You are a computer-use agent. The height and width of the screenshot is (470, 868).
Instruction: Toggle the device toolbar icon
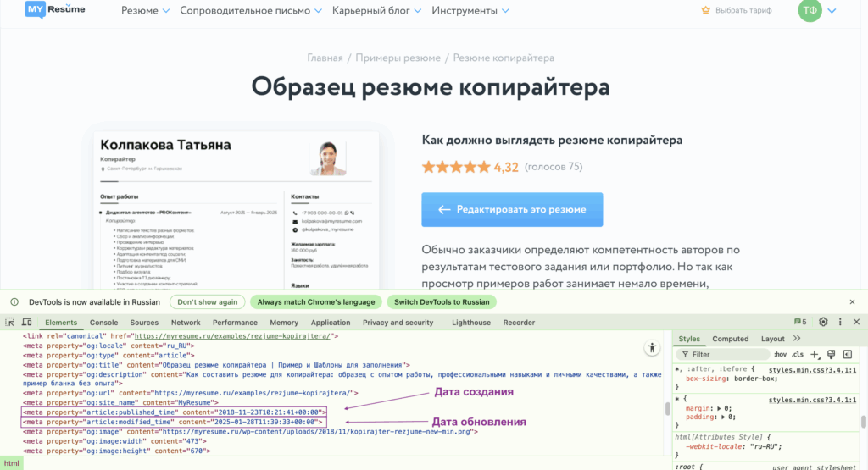[26, 322]
